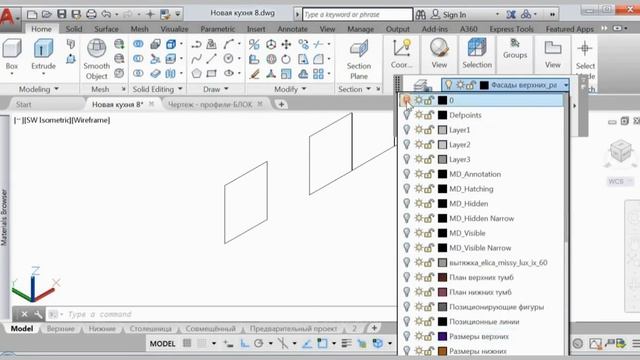Open the Visualize ribbon tab

click(174, 29)
